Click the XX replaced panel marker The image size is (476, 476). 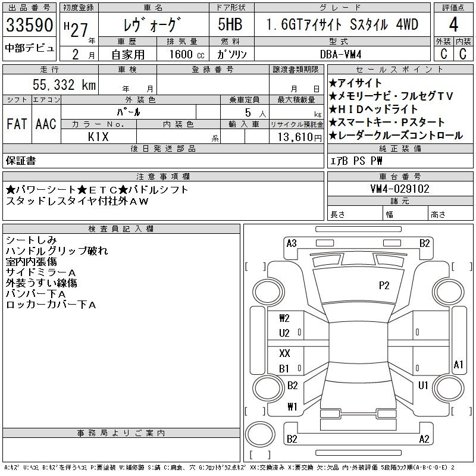(284, 353)
